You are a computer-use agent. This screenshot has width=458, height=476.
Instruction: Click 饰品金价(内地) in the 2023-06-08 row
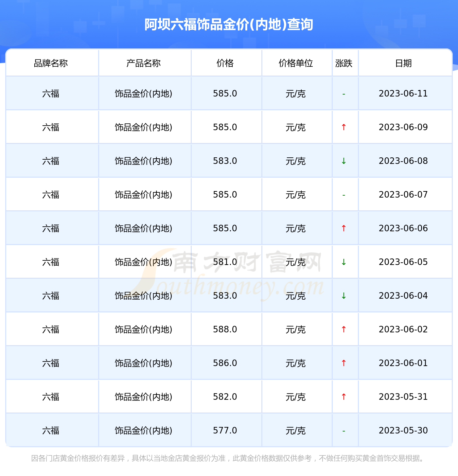(144, 161)
